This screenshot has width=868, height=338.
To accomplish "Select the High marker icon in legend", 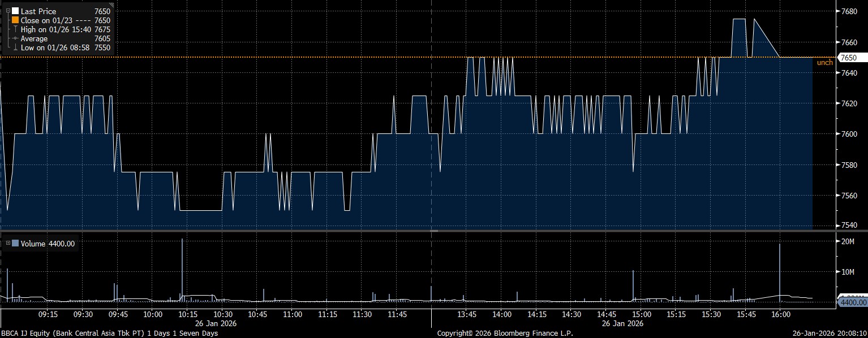I will click(15, 29).
